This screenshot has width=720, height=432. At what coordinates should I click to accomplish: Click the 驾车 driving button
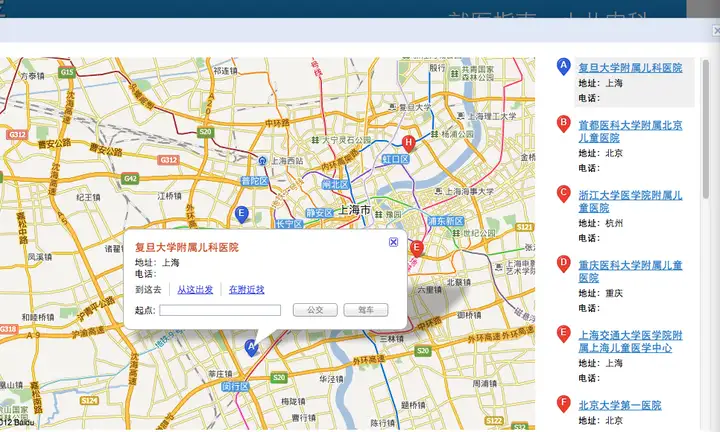[366, 310]
